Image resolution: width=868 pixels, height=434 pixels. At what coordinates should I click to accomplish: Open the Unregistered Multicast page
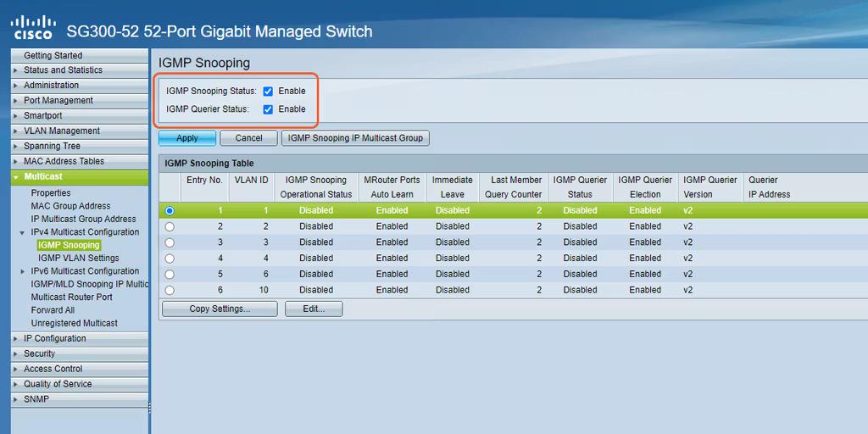(x=75, y=323)
